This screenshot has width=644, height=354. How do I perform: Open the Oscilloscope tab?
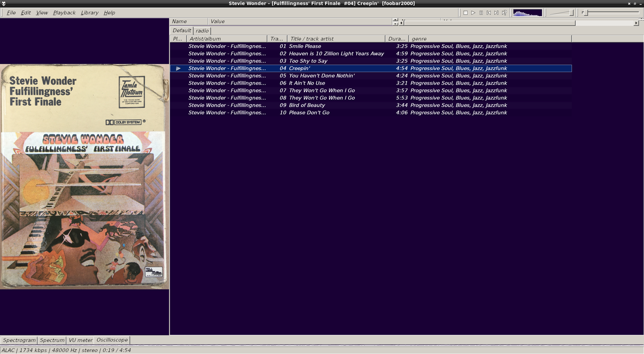click(x=112, y=340)
